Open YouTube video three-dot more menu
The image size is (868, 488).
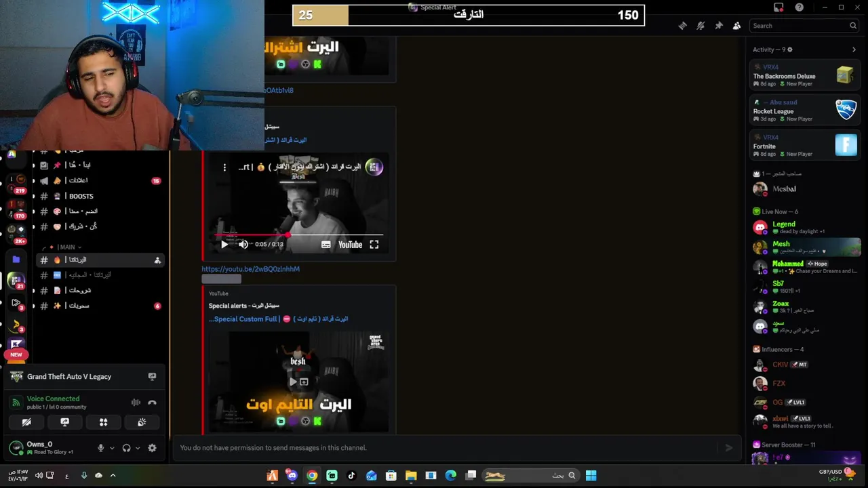(x=224, y=167)
